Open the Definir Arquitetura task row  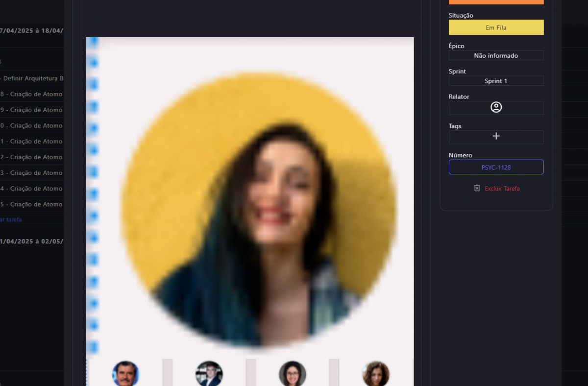[x=32, y=78]
